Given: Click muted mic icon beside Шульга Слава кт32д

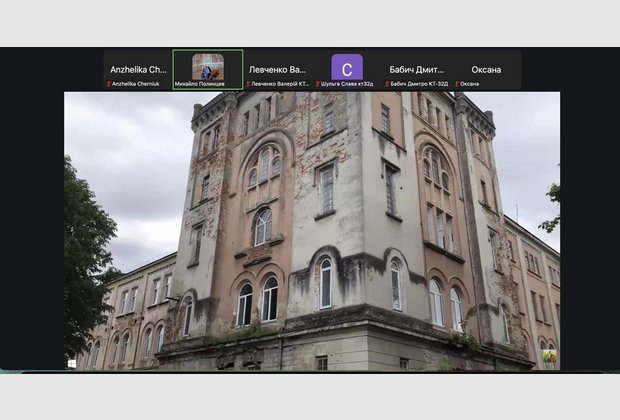Looking at the screenshot, I should 318,84.
